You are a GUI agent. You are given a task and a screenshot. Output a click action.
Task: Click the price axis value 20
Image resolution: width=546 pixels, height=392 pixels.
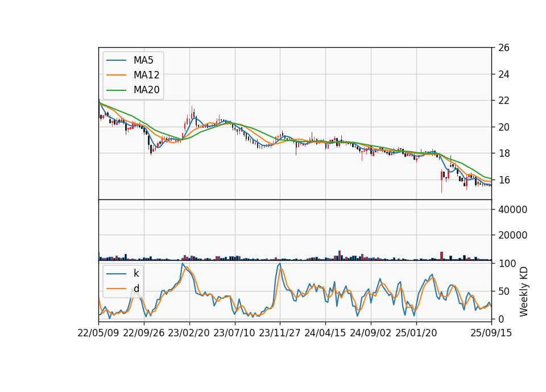503,127
